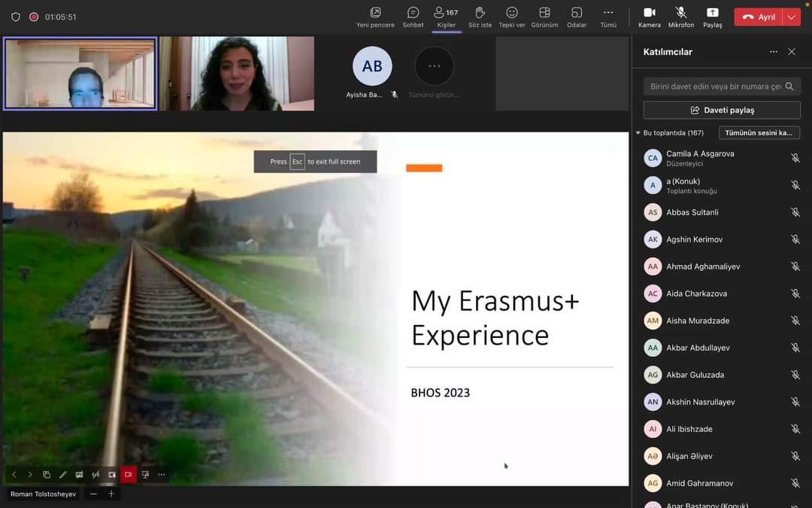Click the My Erasmus+ Experience slide title
This screenshot has width=812, height=508.
click(495, 318)
